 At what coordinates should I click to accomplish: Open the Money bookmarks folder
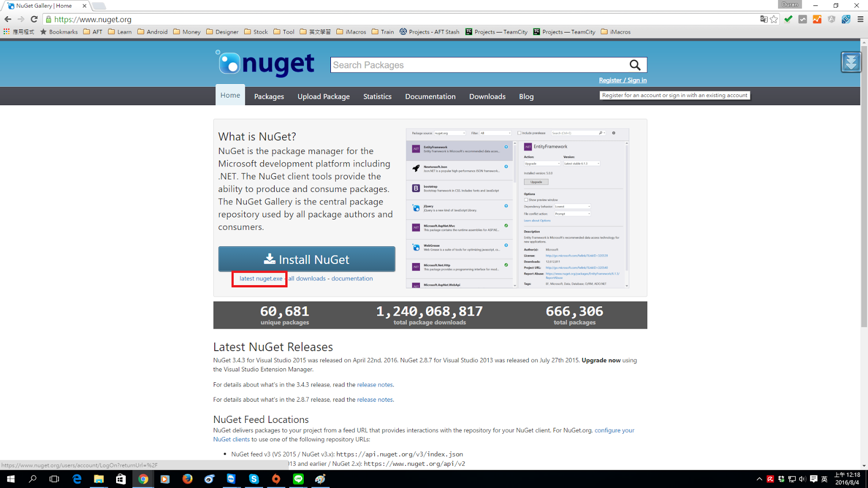187,32
